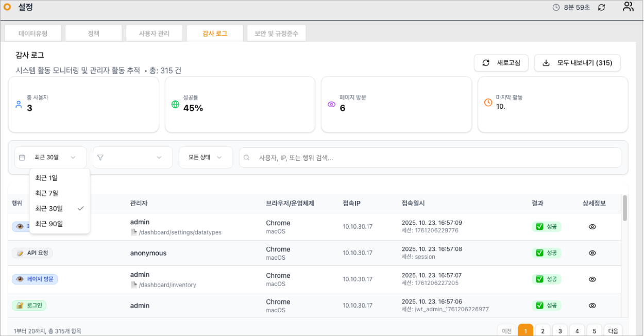Click the 다음 pagination button

[613, 331]
